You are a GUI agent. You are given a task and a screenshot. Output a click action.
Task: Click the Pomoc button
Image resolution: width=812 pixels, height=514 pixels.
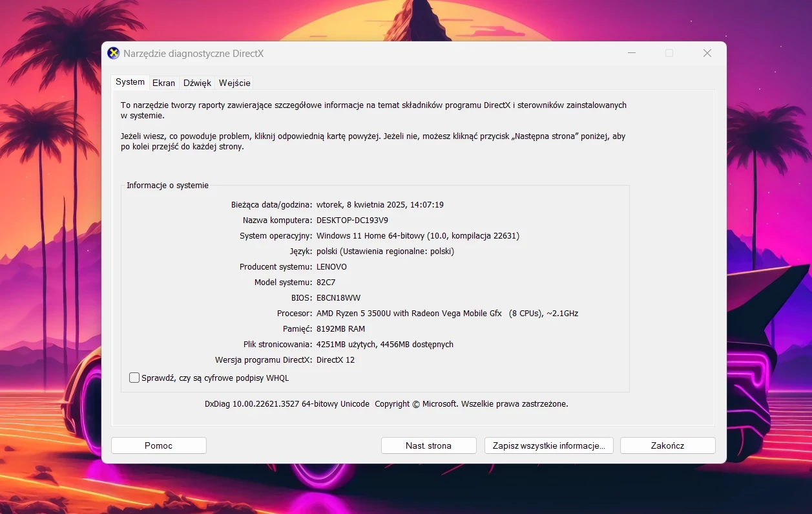coord(159,445)
